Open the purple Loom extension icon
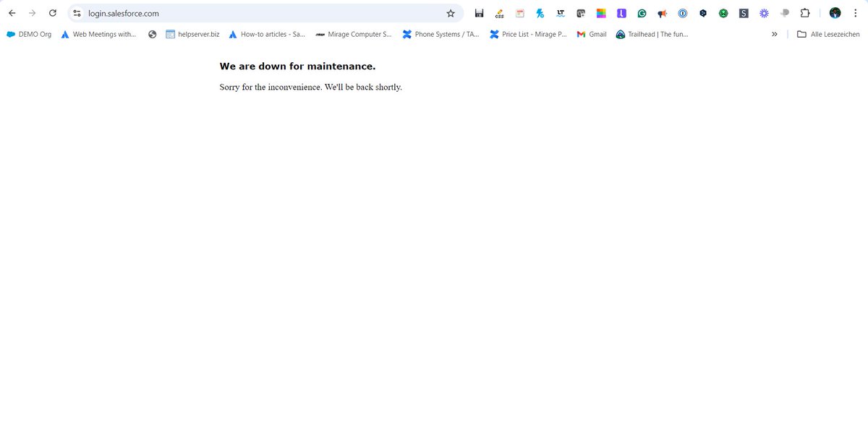Viewport: 868px width, 435px height. coord(621,13)
